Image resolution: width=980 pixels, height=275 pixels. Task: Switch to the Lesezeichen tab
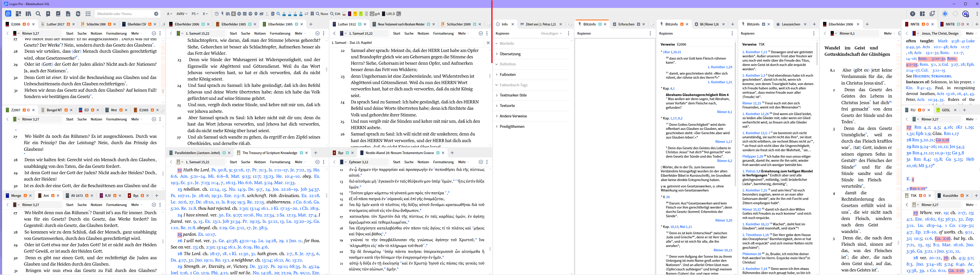click(x=791, y=24)
